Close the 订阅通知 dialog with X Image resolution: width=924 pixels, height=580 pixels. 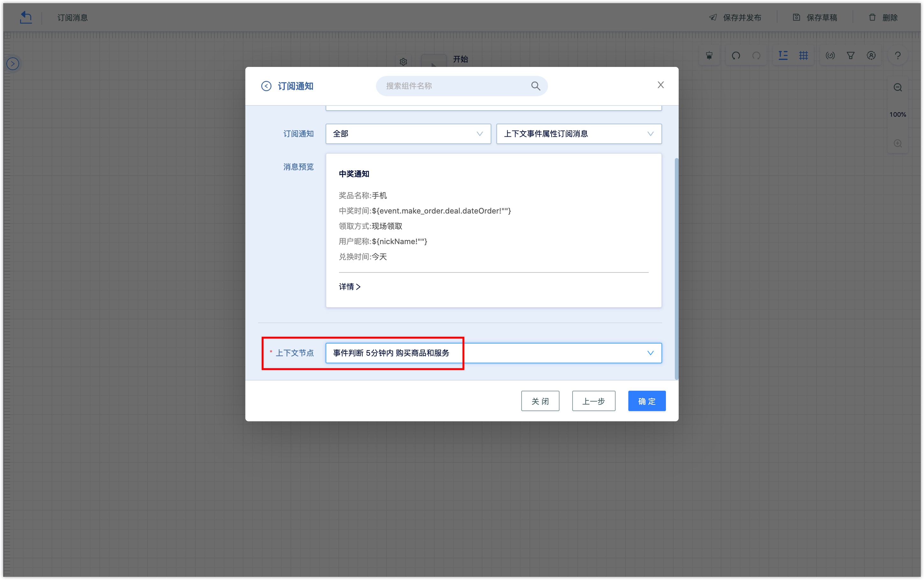tap(660, 85)
